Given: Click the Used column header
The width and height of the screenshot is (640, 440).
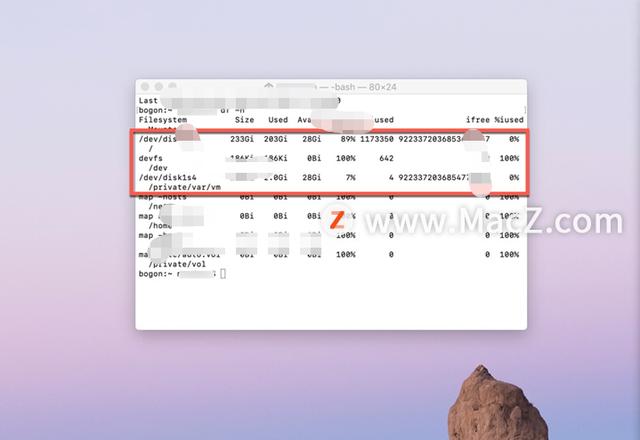Looking at the screenshot, I should (x=278, y=120).
